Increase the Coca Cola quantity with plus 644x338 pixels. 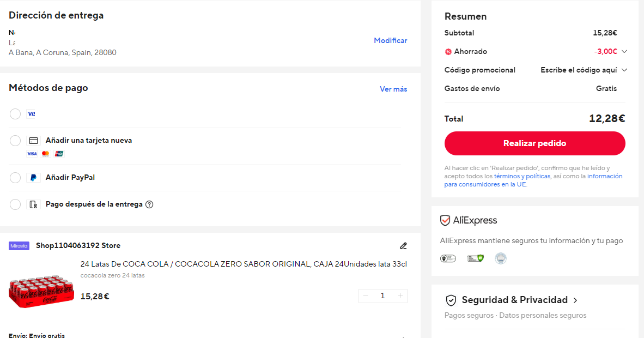click(x=400, y=295)
